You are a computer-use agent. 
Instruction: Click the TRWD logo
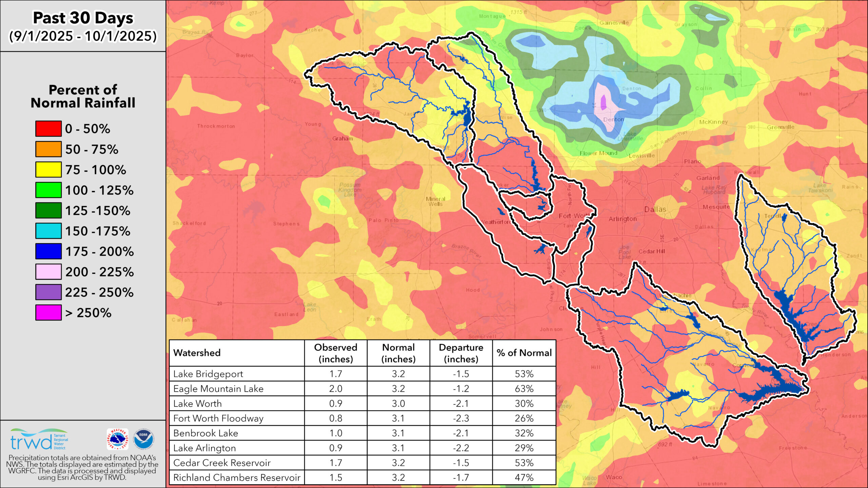tap(39, 440)
